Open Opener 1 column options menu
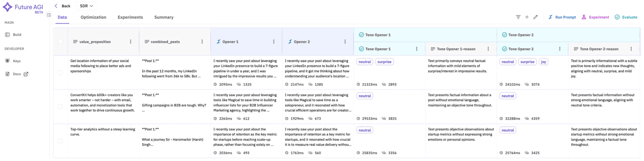Viewport: 644px width, 161px height. coord(274,42)
